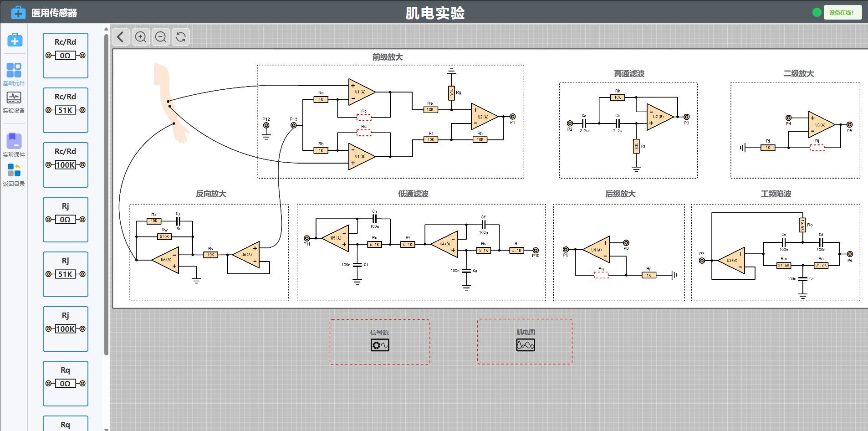Click terminal P11 of low-pass filter input
The width and height of the screenshot is (868, 431).
(x=307, y=238)
